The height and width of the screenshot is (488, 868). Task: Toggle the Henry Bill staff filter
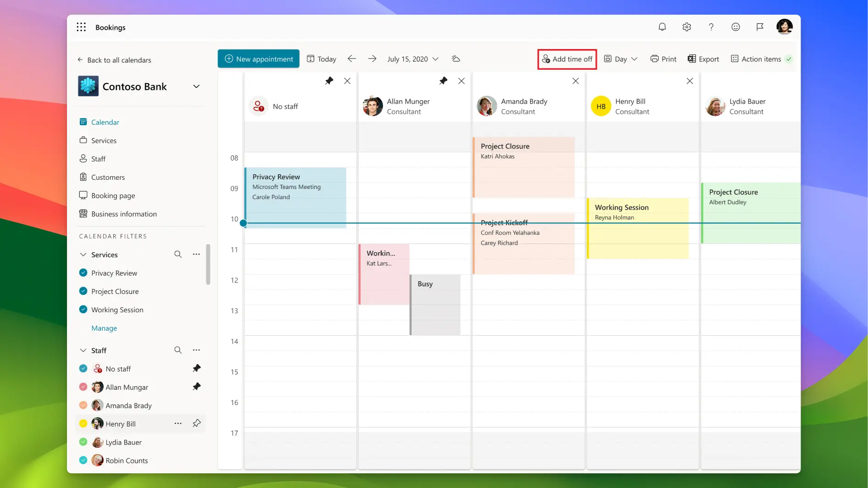coord(83,423)
